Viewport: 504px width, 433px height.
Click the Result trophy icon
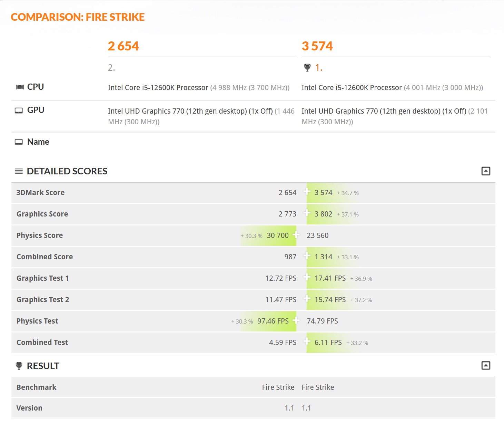tap(19, 366)
